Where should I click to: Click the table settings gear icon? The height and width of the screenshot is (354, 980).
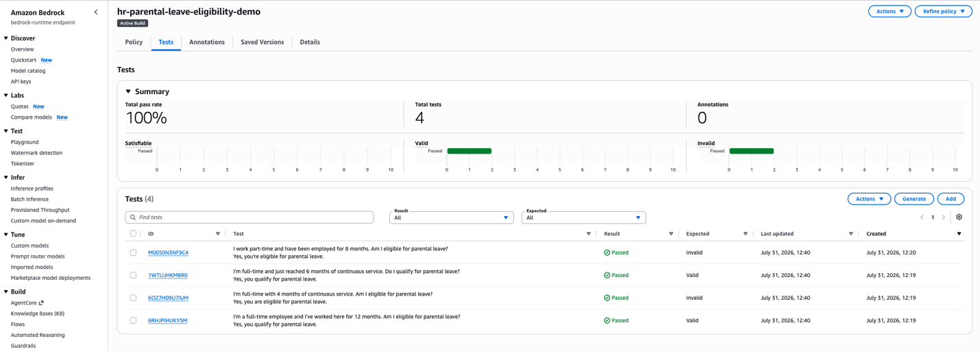959,217
